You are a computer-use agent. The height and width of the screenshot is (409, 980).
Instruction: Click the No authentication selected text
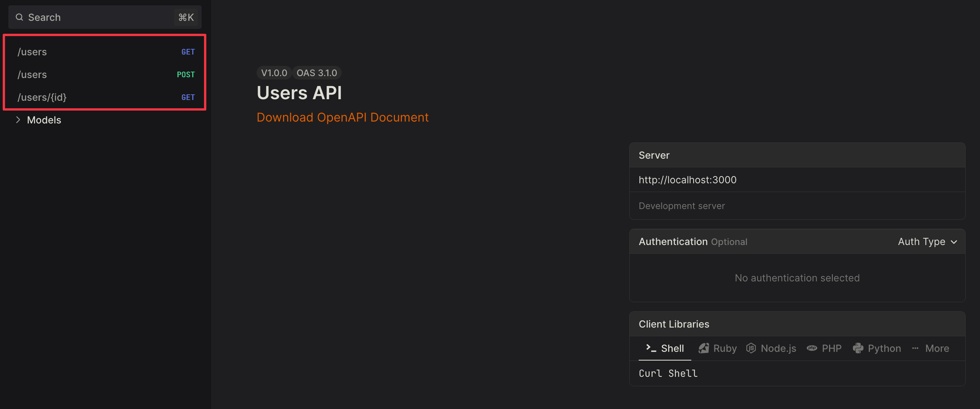click(797, 278)
